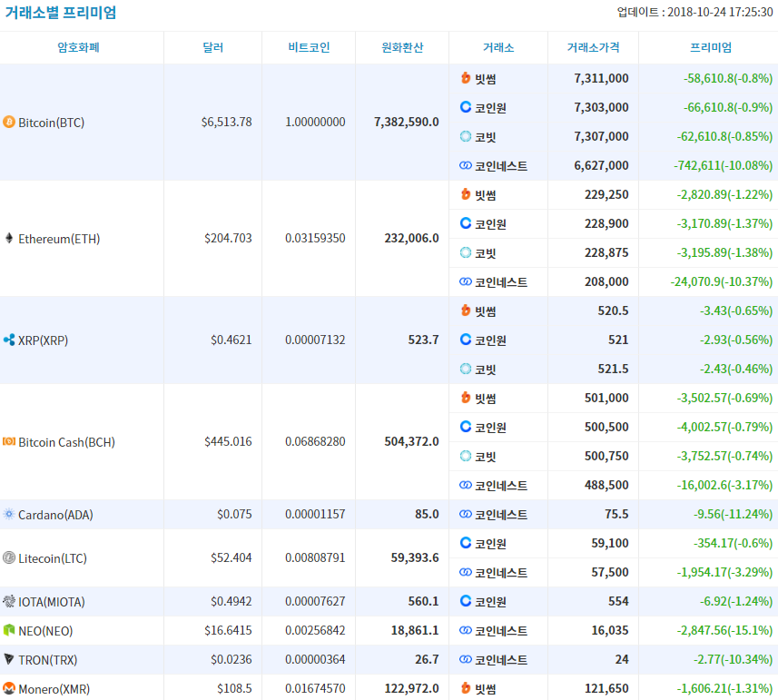Select Coinnest Bitcoin price 6,627,000
This screenshot has height=700, width=778.
601,166
